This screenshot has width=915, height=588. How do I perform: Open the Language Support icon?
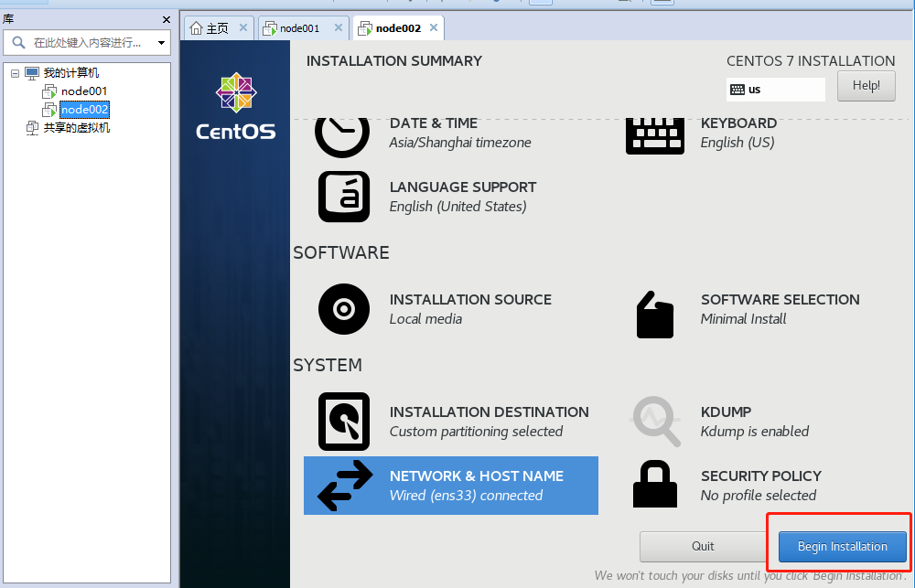tap(344, 197)
